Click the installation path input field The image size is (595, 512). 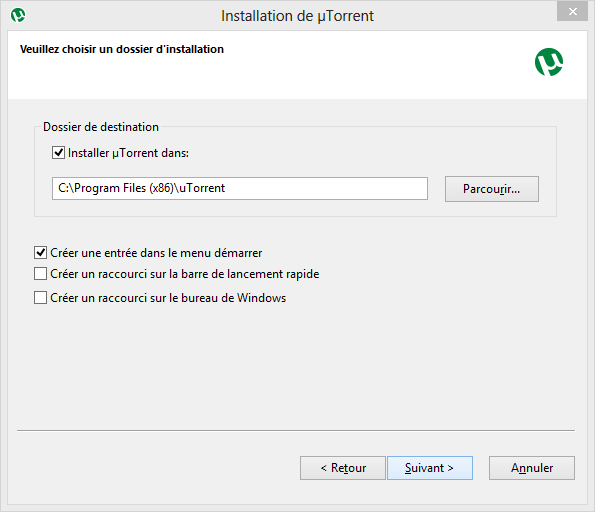tap(240, 188)
